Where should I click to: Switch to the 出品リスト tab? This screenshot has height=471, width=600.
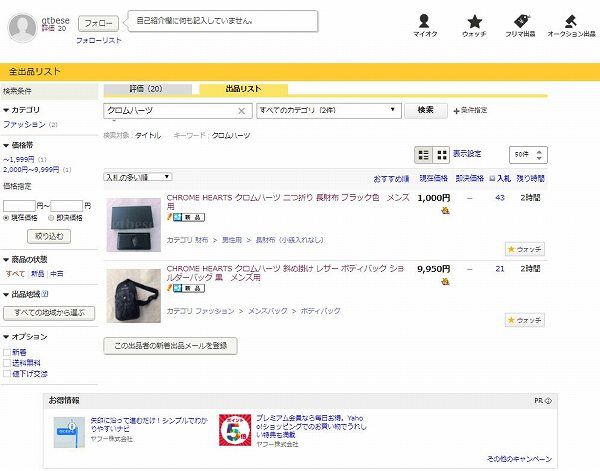243,89
